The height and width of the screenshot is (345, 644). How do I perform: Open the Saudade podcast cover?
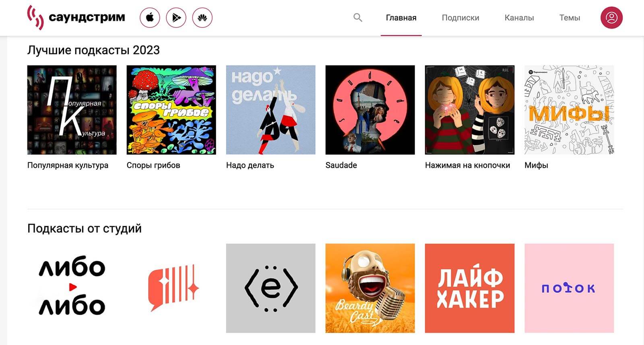pos(370,110)
